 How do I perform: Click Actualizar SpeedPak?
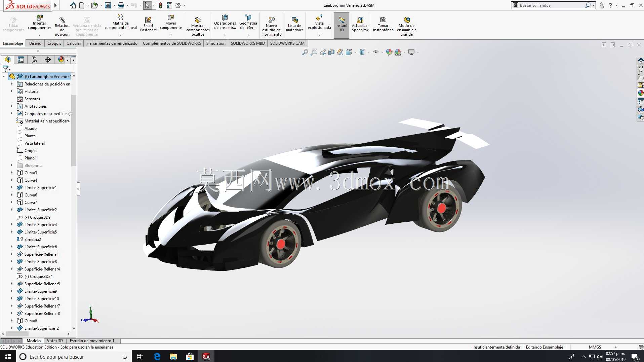point(360,24)
